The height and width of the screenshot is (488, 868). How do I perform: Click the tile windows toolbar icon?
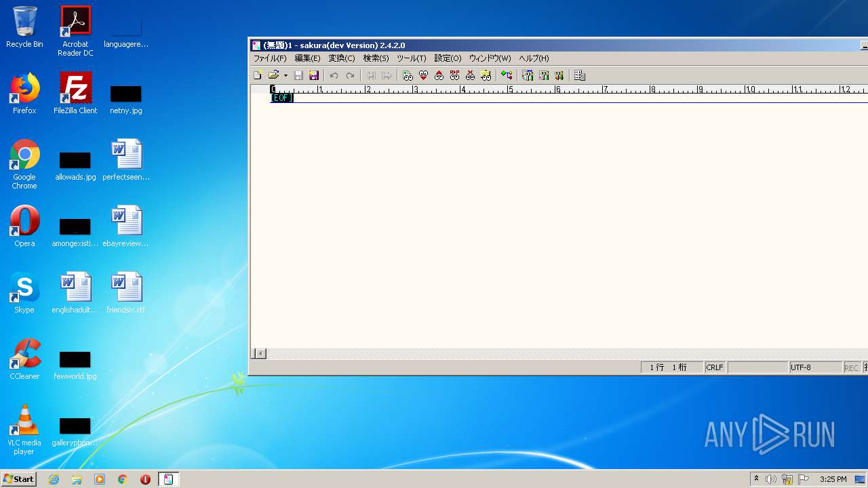click(x=579, y=75)
